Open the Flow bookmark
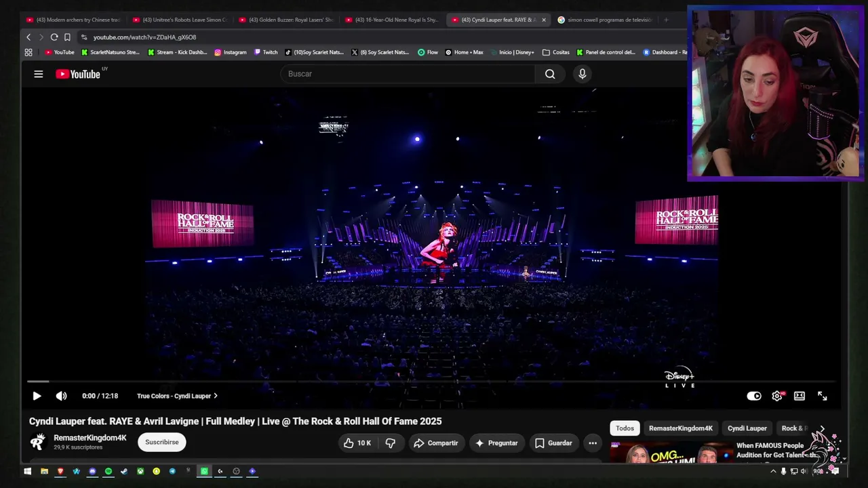This screenshot has width=868, height=488. 428,52
